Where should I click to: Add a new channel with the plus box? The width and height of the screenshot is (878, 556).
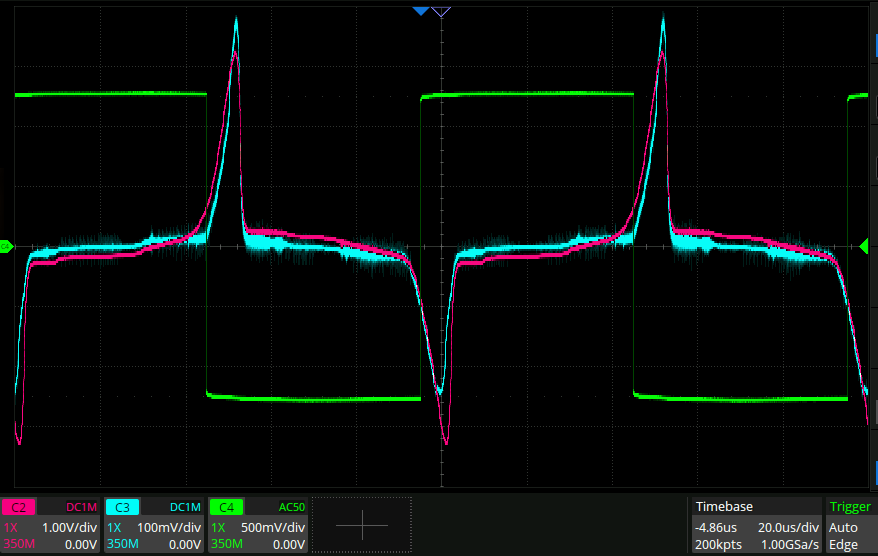pos(362,525)
